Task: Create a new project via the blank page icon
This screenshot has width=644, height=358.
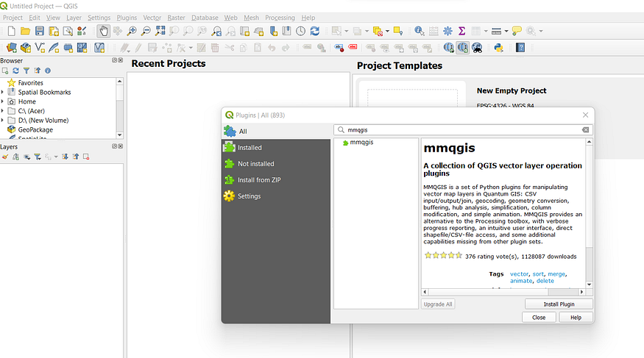Action: pos(12,31)
